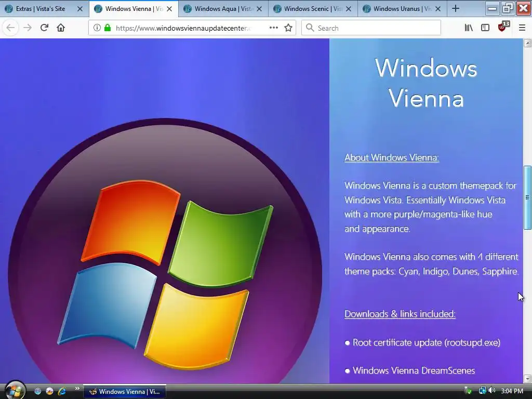The width and height of the screenshot is (532, 399).
Task: Minimize the Firefox window
Action: 492,8
